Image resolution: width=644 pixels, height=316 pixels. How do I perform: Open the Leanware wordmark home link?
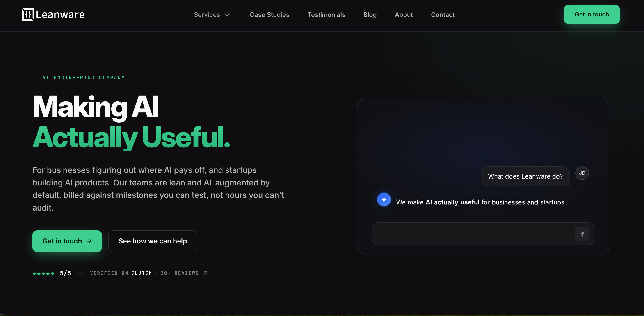(x=60, y=14)
